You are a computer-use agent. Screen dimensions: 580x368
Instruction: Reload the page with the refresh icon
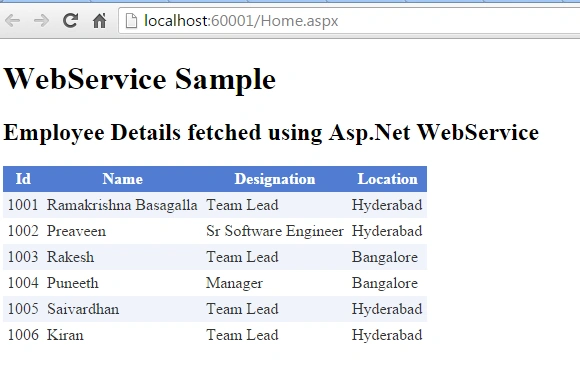[x=70, y=21]
